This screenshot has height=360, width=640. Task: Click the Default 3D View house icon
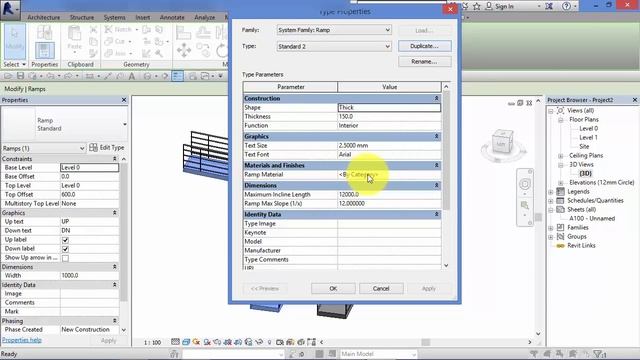[x=147, y=76]
